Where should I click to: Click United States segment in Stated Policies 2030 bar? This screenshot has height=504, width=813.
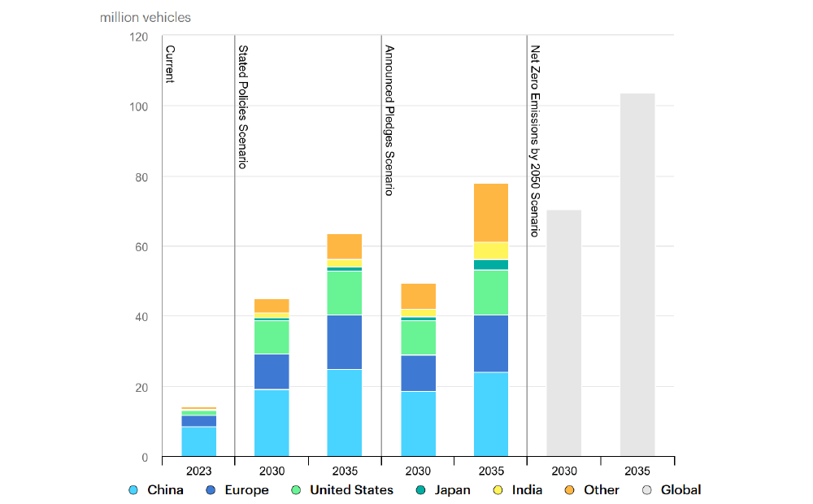coord(272,337)
